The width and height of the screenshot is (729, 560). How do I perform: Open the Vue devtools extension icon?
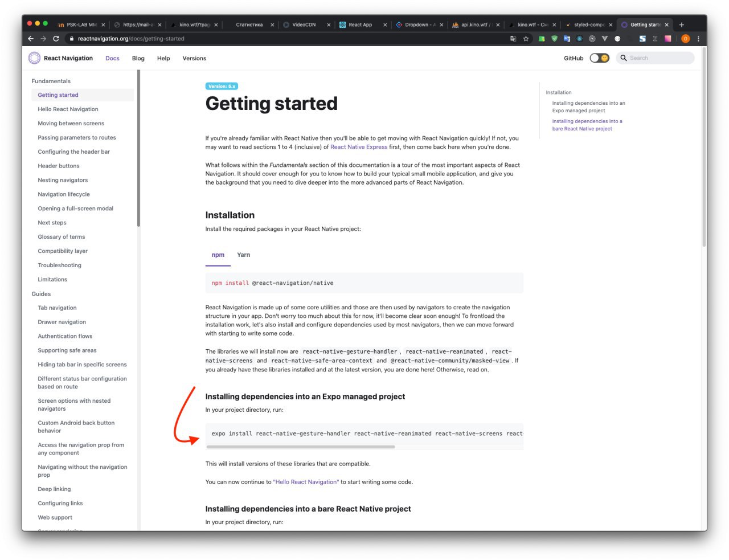click(x=604, y=39)
